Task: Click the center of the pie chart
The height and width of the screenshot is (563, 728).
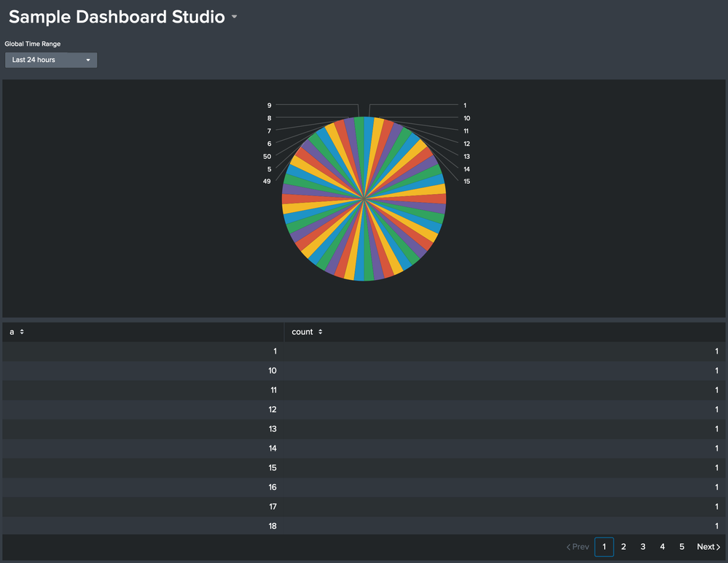Action: click(x=364, y=198)
